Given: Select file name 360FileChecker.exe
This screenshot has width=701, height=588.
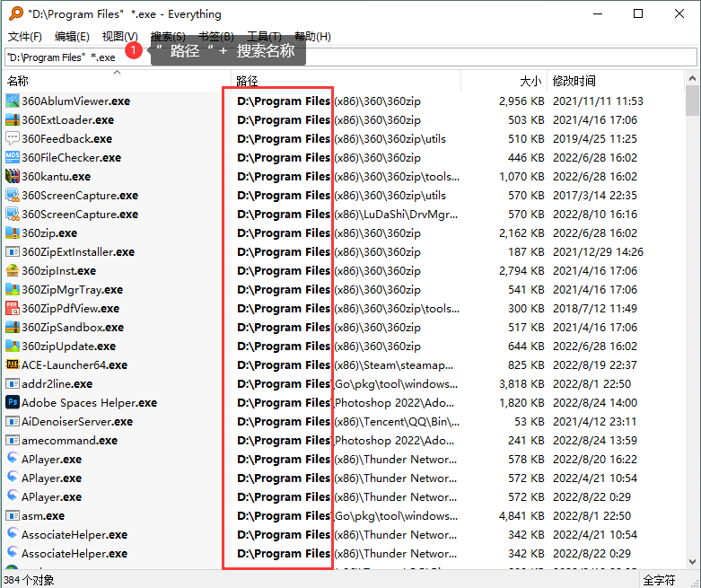Looking at the screenshot, I should coord(72,157).
